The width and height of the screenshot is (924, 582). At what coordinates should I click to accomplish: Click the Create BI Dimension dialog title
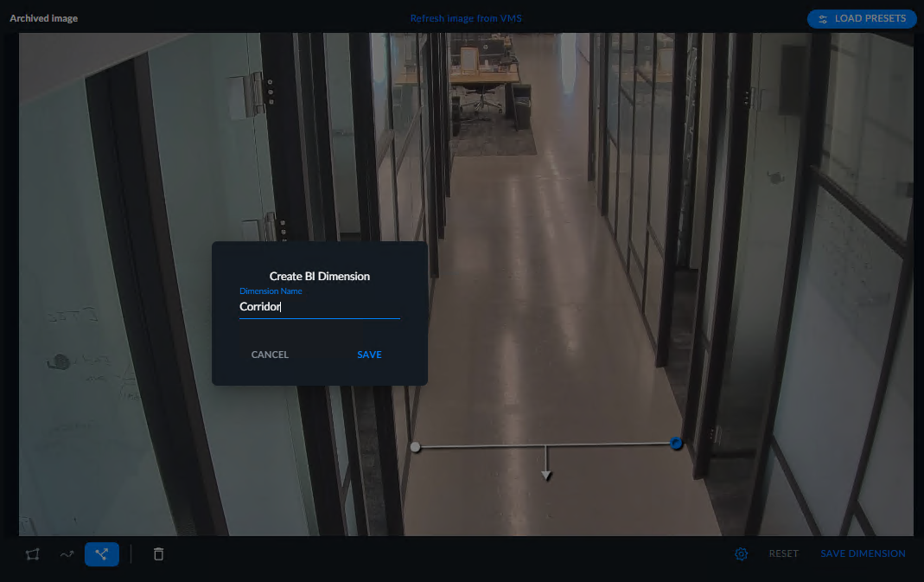click(320, 276)
